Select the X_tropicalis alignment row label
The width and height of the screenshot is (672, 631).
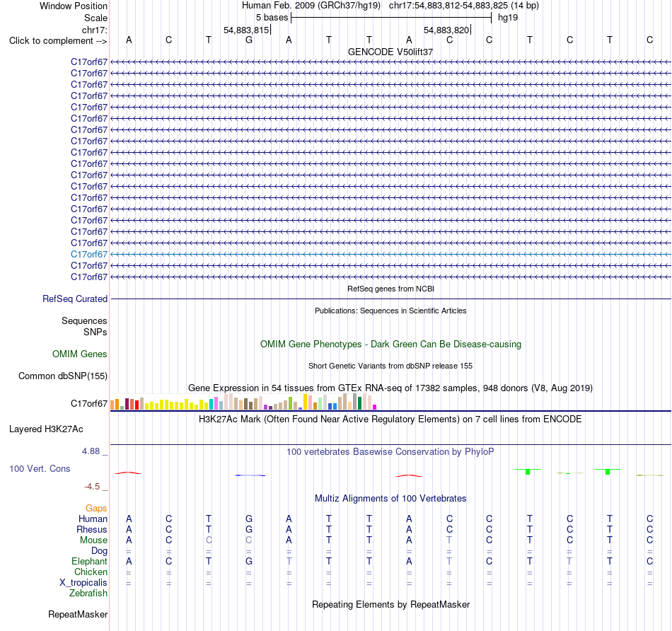83,583
